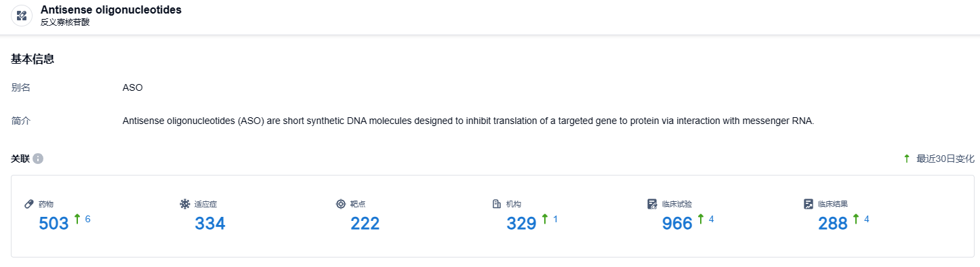980x267 pixels.
Task: Click the results icon beside 临床结果
Action: pyautogui.click(x=809, y=204)
